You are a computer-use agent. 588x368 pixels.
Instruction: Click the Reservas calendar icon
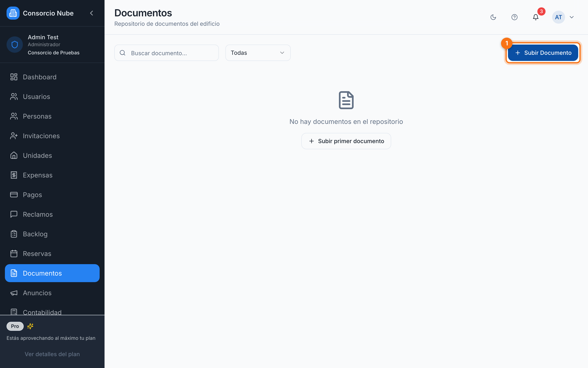[x=14, y=254]
